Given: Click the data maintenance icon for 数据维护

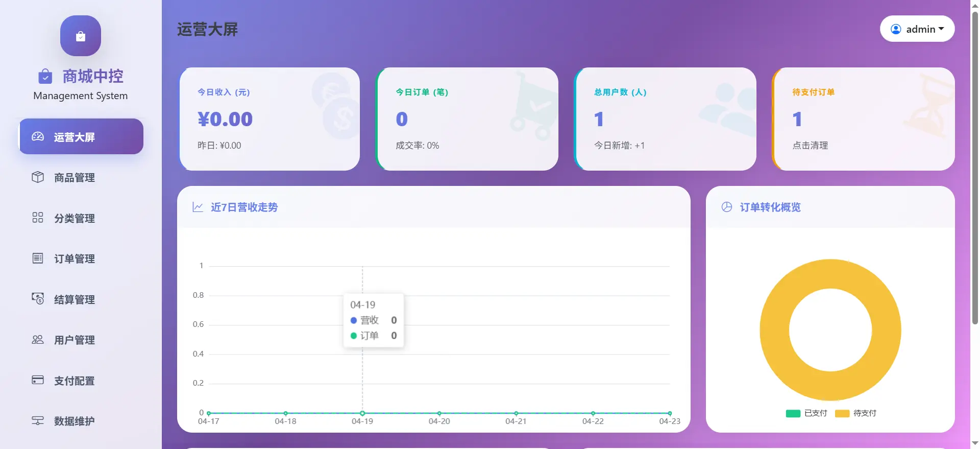Looking at the screenshot, I should pyautogui.click(x=38, y=421).
